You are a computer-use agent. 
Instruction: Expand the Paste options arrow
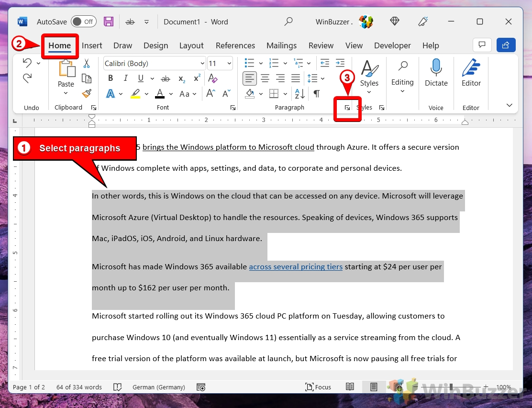tap(66, 93)
